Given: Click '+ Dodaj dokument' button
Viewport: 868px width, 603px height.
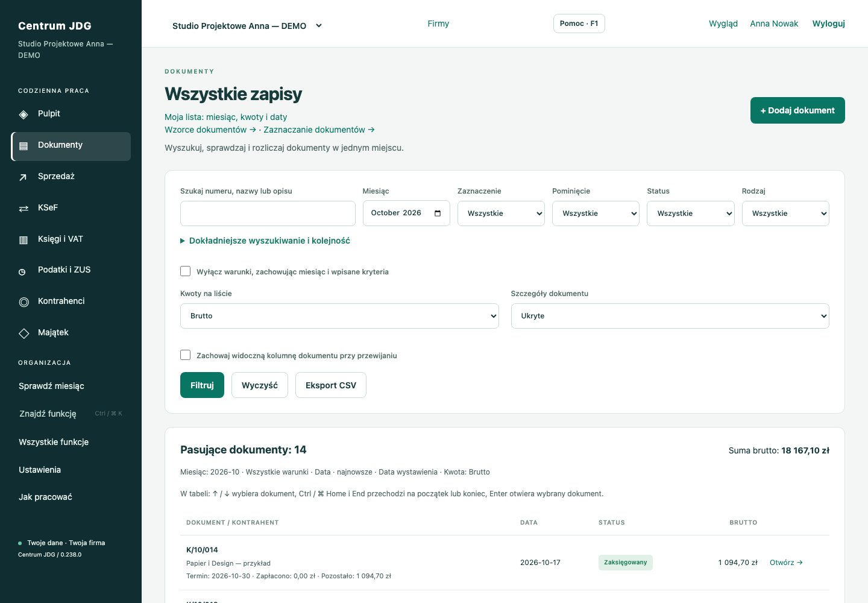Looking at the screenshot, I should (797, 110).
